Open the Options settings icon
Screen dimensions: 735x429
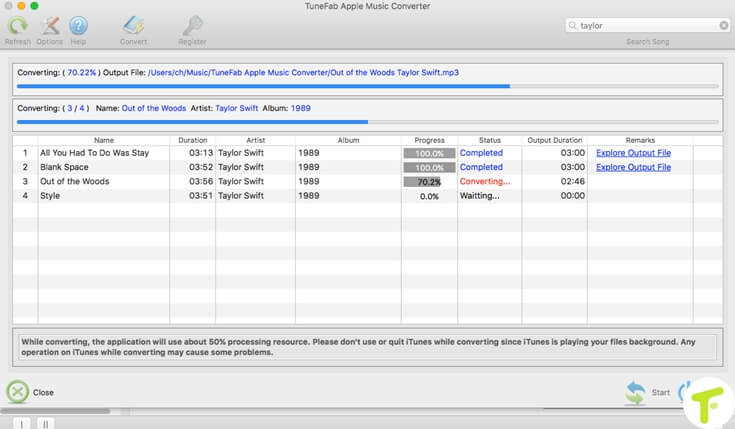pyautogui.click(x=47, y=27)
